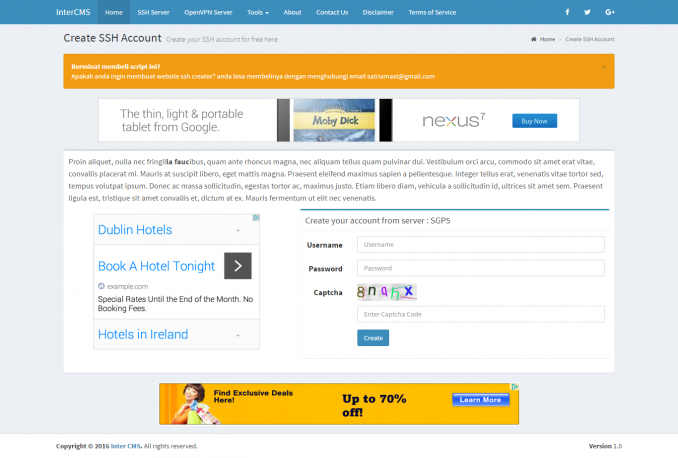
Task: Click the Enter Captcha Code field
Action: click(480, 314)
